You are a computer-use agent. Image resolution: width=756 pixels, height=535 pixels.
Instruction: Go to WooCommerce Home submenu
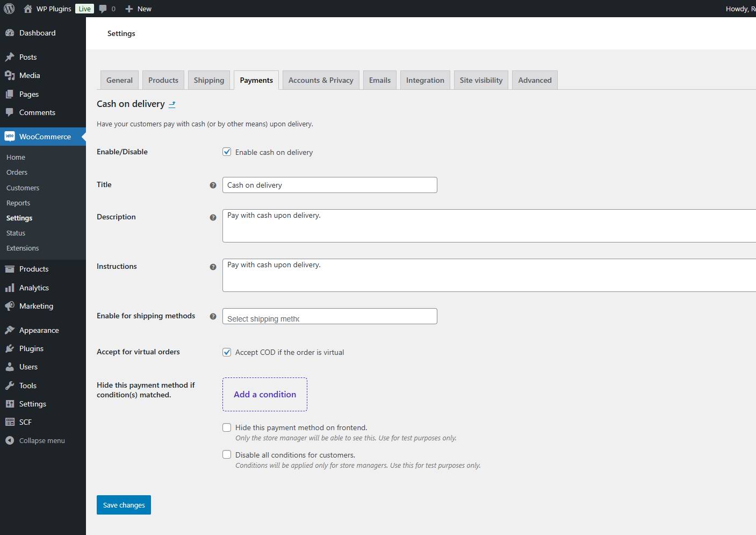coord(16,157)
